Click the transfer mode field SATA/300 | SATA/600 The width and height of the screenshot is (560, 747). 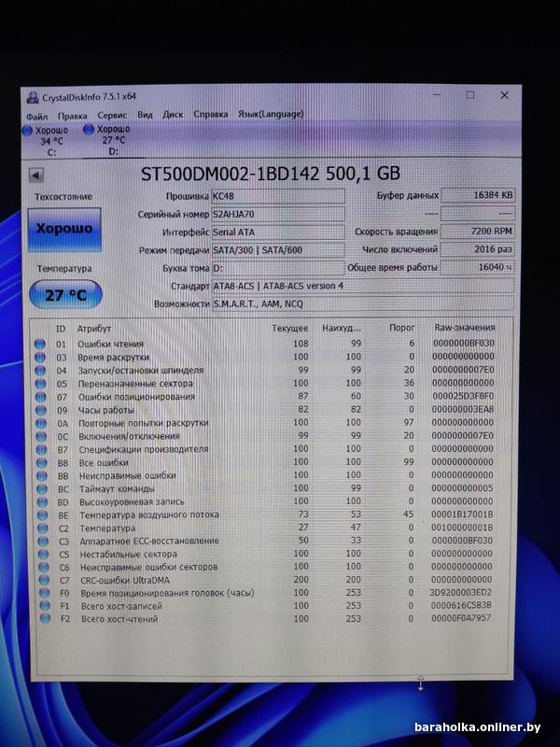pyautogui.click(x=278, y=250)
